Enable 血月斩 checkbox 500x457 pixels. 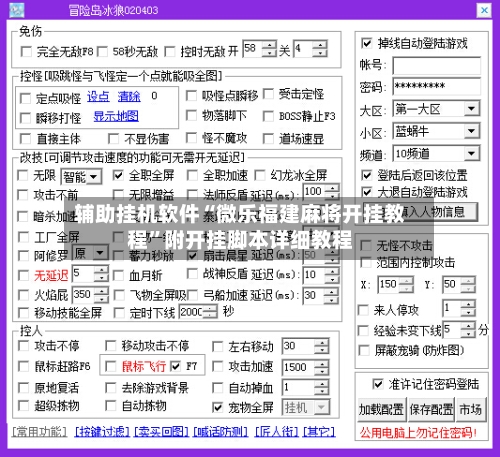(118, 276)
